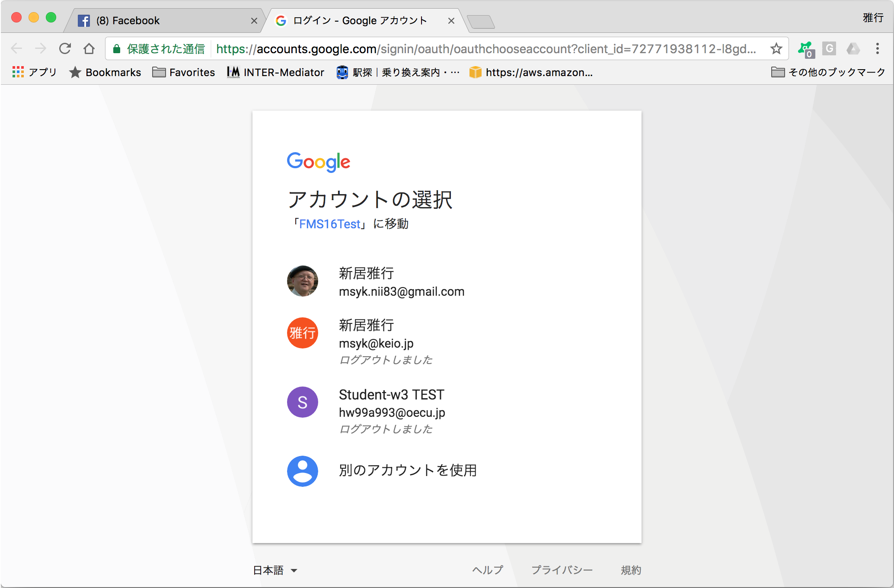894x588 pixels.
Task: Click the 雅行 Chrome profile button
Action: click(873, 18)
